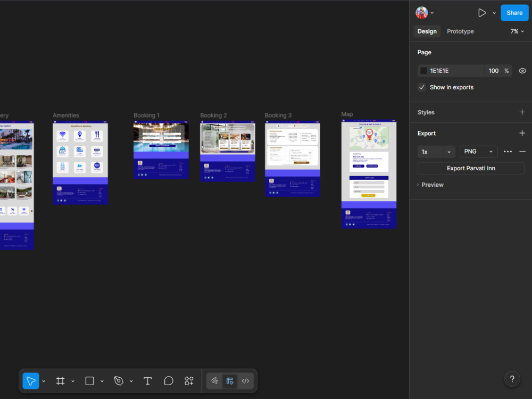The image size is (532, 399).
Task: Click page background color swatch
Action: pos(423,71)
